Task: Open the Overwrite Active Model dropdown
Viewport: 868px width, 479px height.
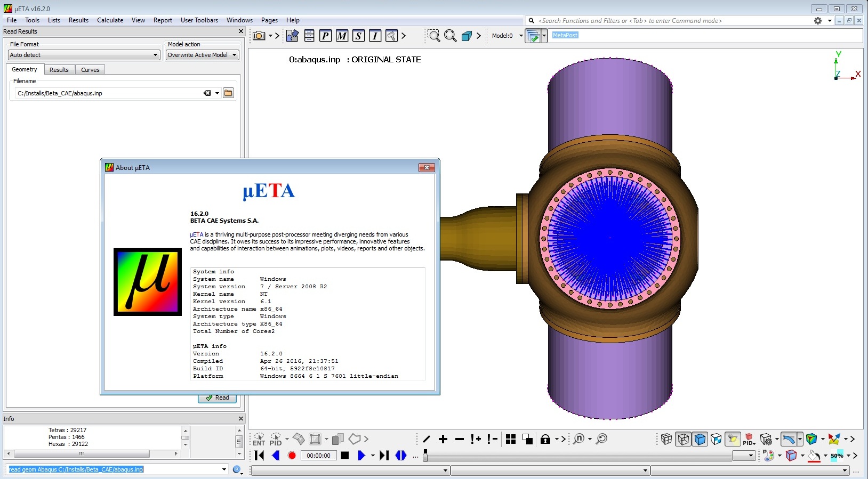Action: (202, 55)
